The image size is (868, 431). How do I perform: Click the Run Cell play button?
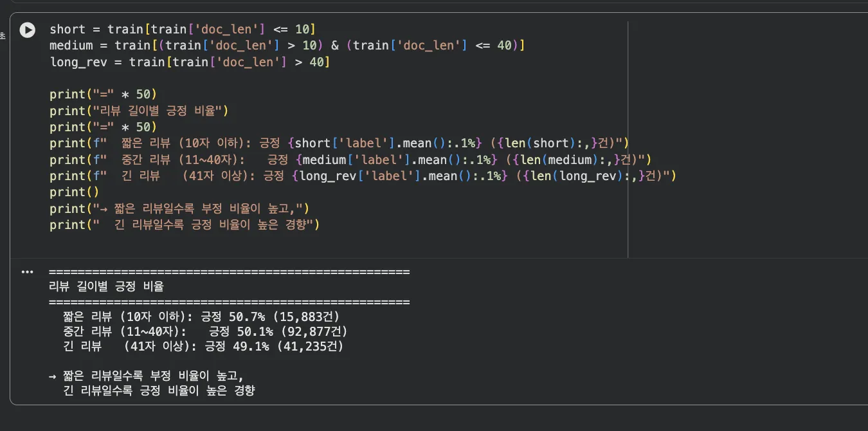(26, 29)
